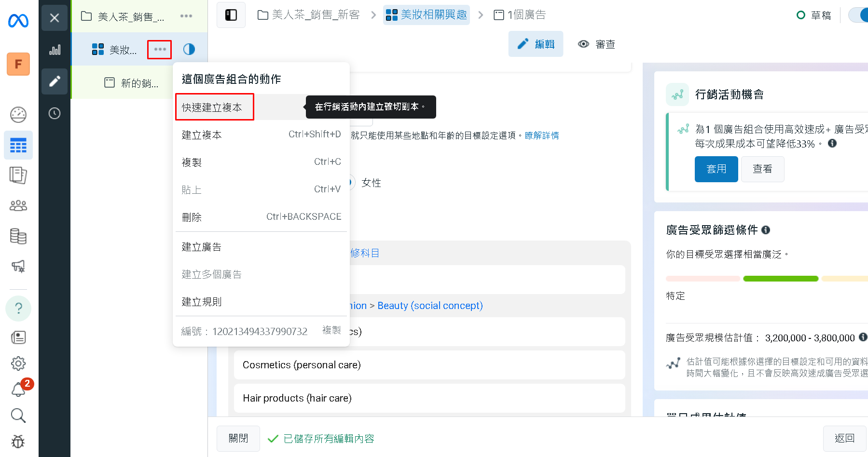Click the Beauty (social concept) link

430,306
